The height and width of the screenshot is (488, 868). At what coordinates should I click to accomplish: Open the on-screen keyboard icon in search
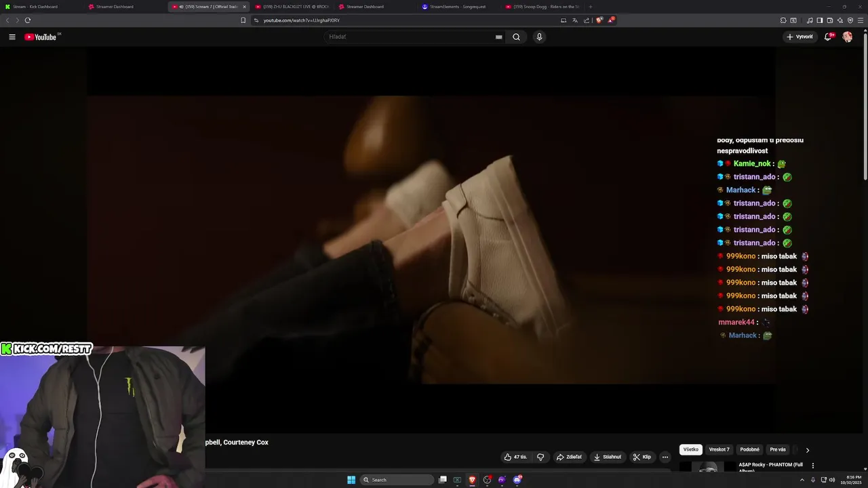click(x=499, y=37)
